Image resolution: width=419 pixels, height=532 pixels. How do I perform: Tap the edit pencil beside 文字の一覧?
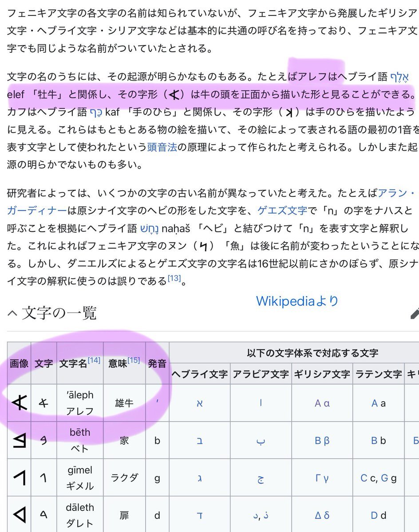415,313
